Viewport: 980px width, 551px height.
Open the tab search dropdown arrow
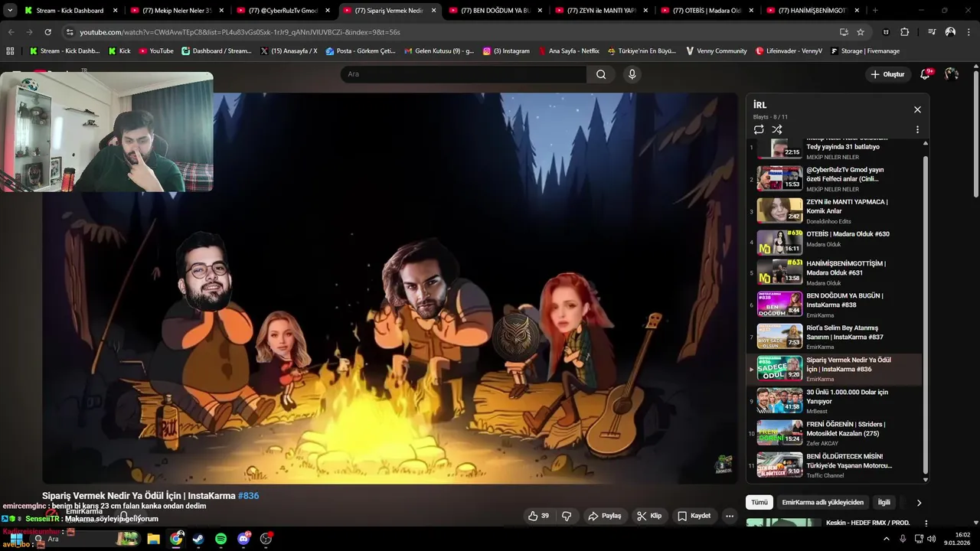pos(10,11)
